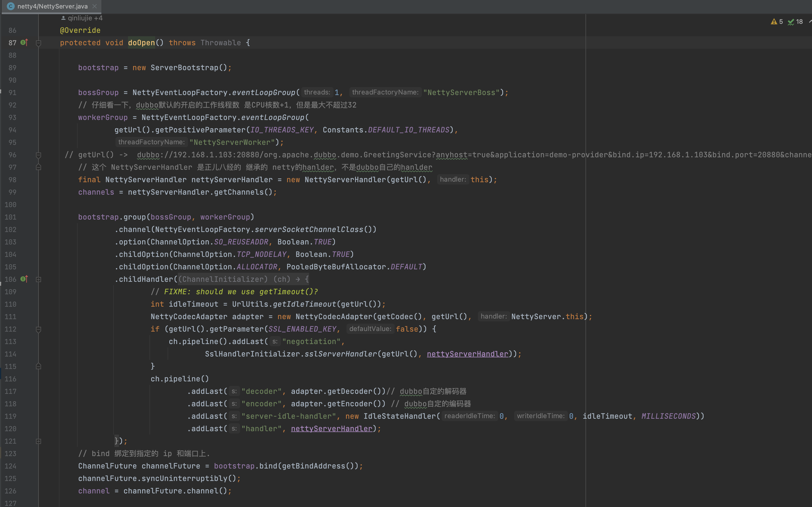The image size is (812, 507).
Task: Toggle the fold end marker at line 115
Action: pyautogui.click(x=39, y=366)
